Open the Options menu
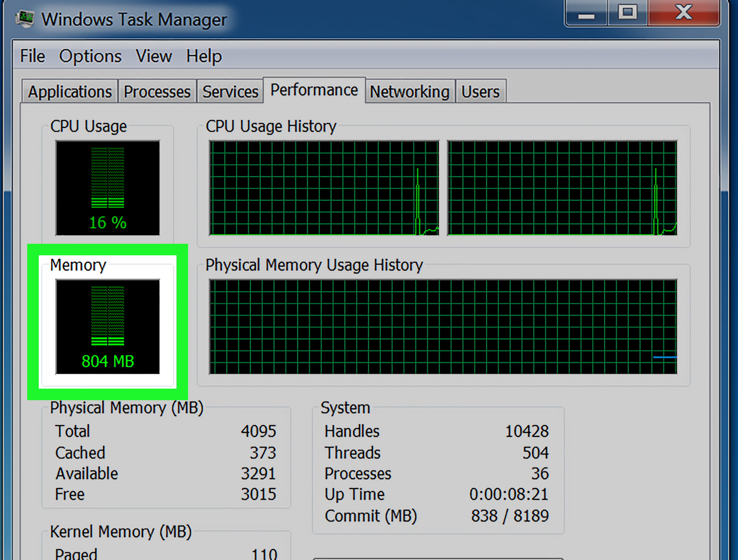 (90, 56)
